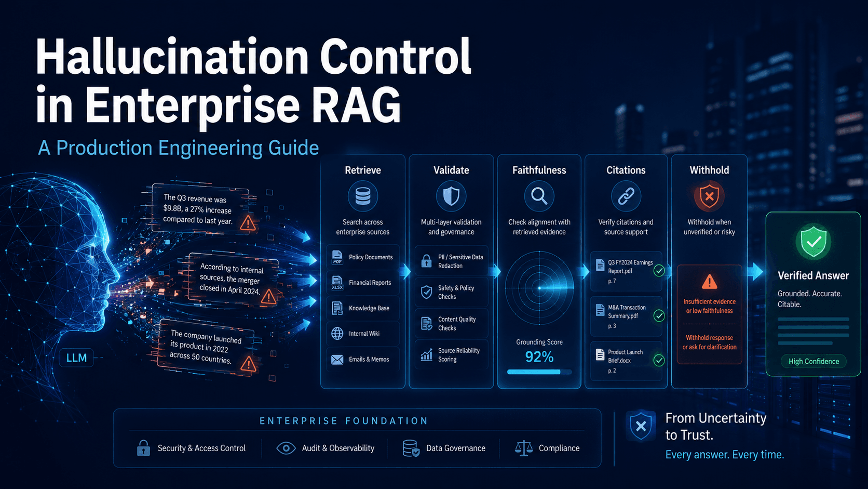This screenshot has width=868, height=489.
Task: Click the Internal Wiki label
Action: pyautogui.click(x=364, y=334)
